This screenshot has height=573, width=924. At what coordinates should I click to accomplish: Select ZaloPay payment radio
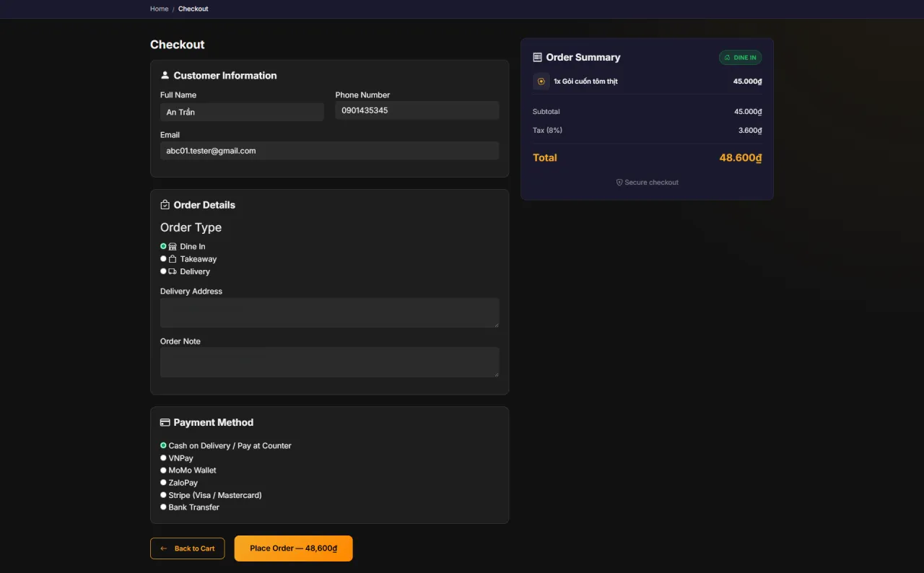(x=163, y=482)
